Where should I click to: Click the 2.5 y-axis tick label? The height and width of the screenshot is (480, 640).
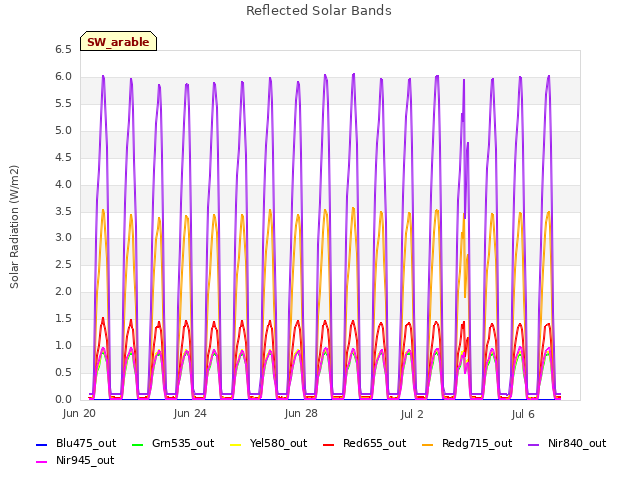pyautogui.click(x=63, y=265)
